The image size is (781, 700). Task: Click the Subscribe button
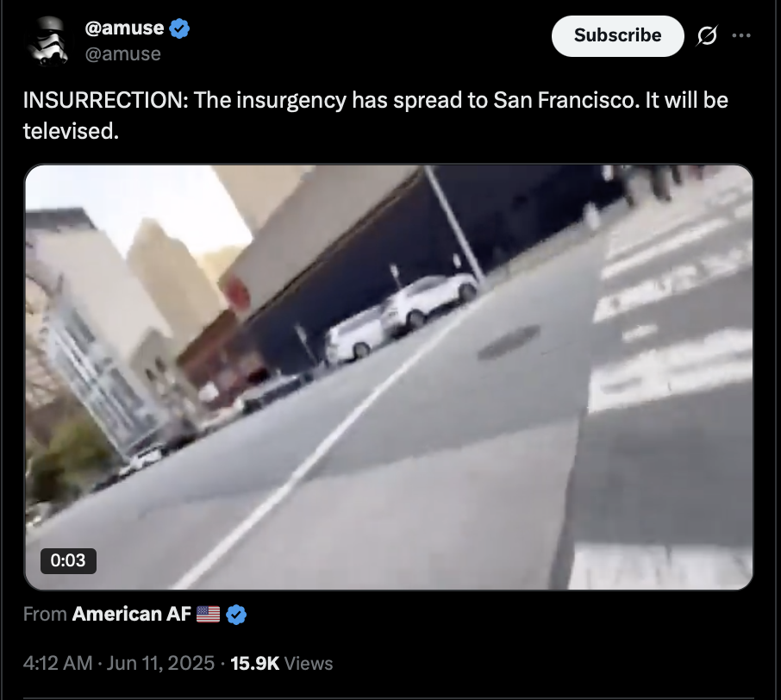coord(617,36)
